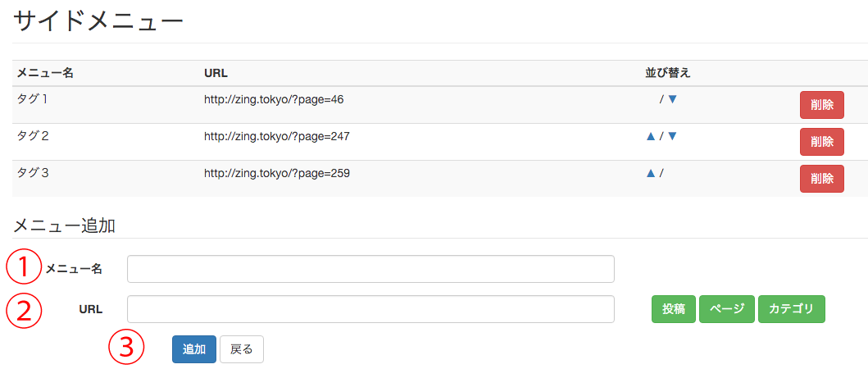
Task: Click the メニュー名 column header
Action: (46, 72)
